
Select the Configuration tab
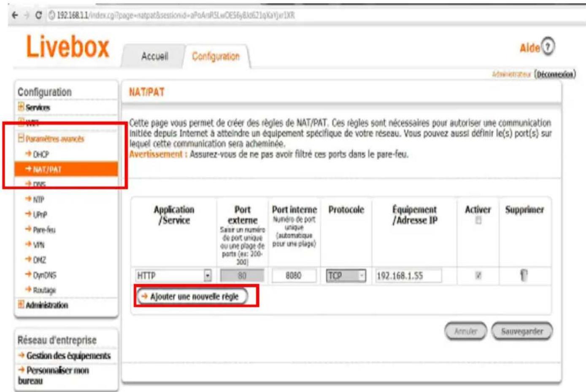tap(216, 56)
